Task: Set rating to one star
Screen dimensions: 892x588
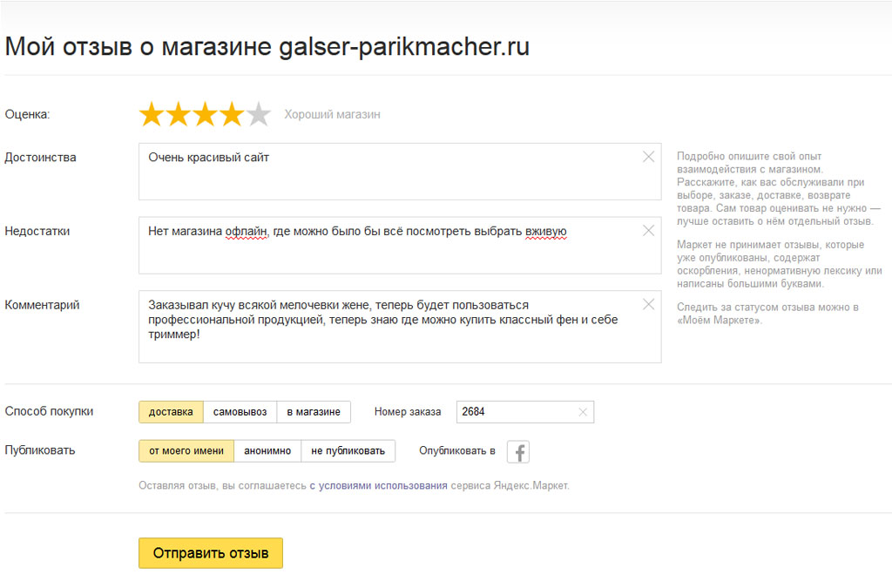Action: coord(152,114)
